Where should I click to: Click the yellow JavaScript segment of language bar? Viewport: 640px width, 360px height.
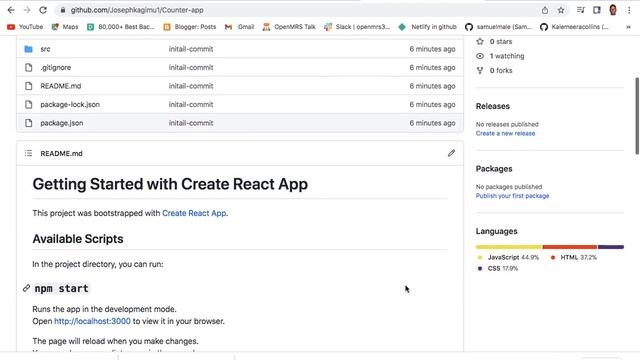coord(509,247)
